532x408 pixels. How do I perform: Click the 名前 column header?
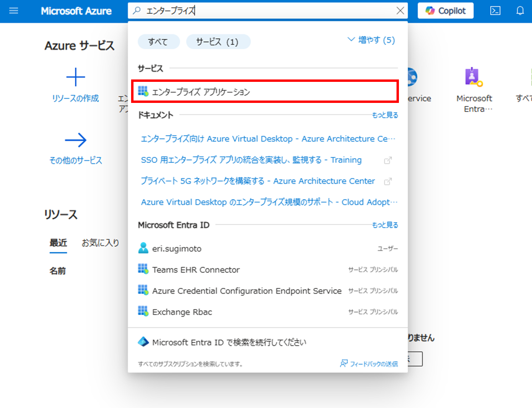(58, 271)
